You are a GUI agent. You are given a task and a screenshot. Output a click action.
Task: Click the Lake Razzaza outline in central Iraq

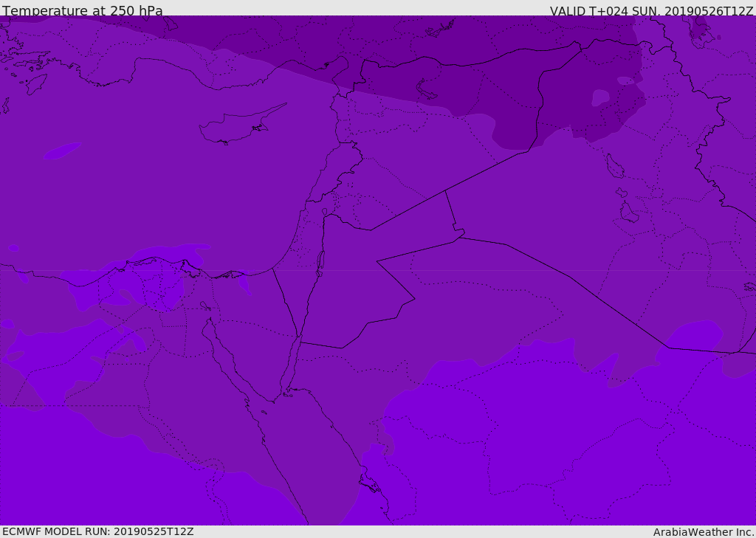629,213
